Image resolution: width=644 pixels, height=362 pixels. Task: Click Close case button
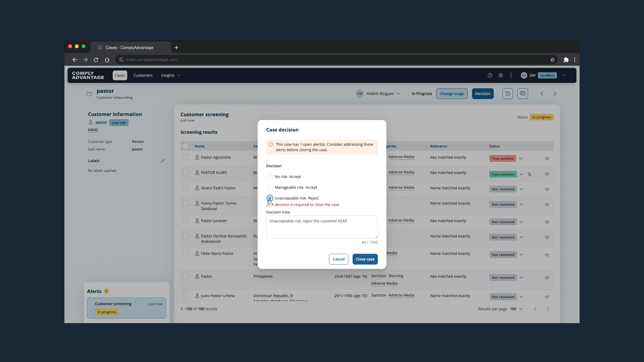(365, 259)
